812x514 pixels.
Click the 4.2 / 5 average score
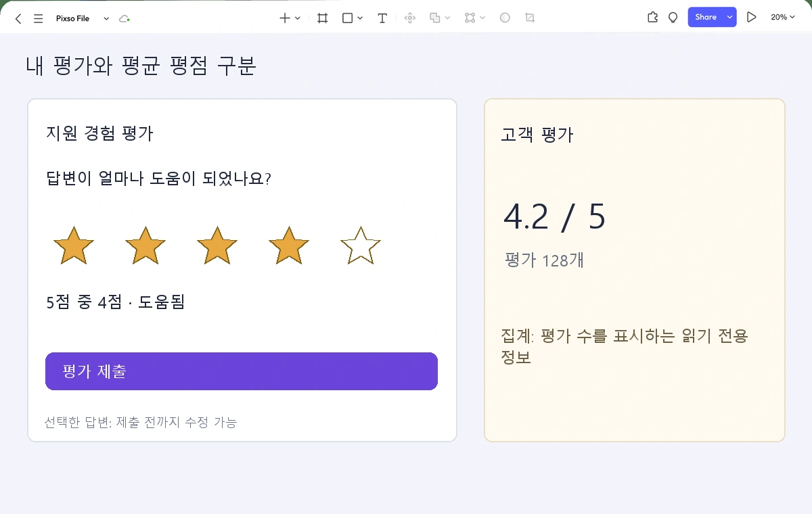pos(554,216)
